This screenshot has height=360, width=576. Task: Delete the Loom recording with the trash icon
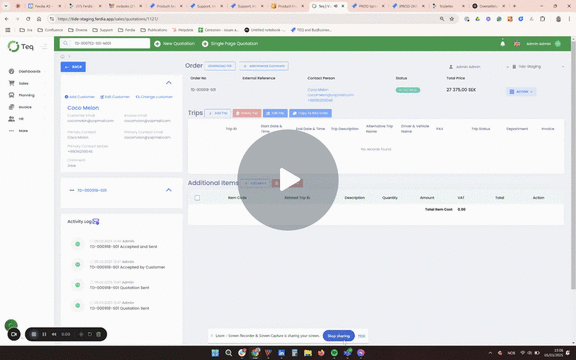coord(98,334)
